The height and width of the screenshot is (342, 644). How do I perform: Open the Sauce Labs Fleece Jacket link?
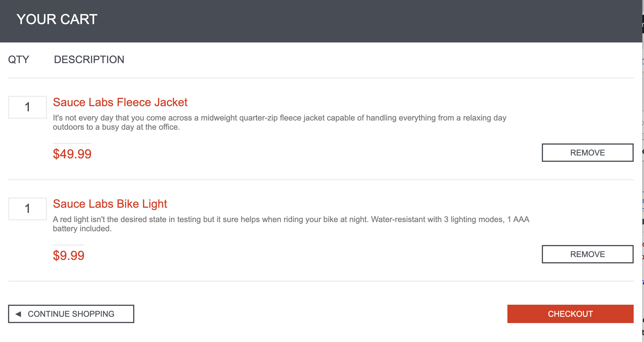coord(120,102)
